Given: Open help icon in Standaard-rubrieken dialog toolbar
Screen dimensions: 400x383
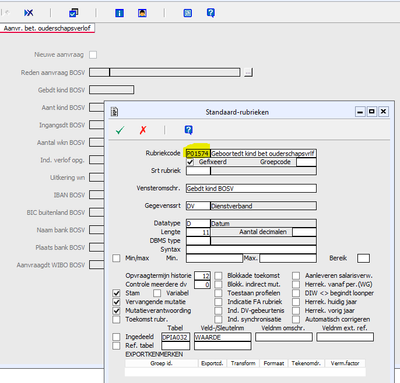Looking at the screenshot, I should pos(189,130).
